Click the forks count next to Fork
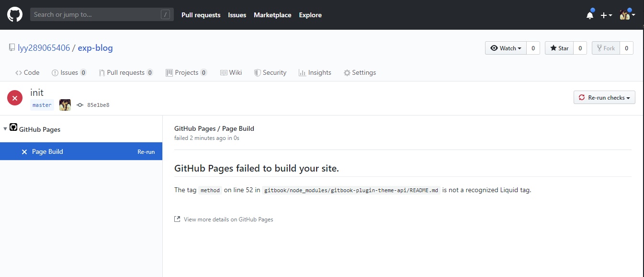Image resolution: width=644 pixels, height=277 pixels. click(x=626, y=48)
